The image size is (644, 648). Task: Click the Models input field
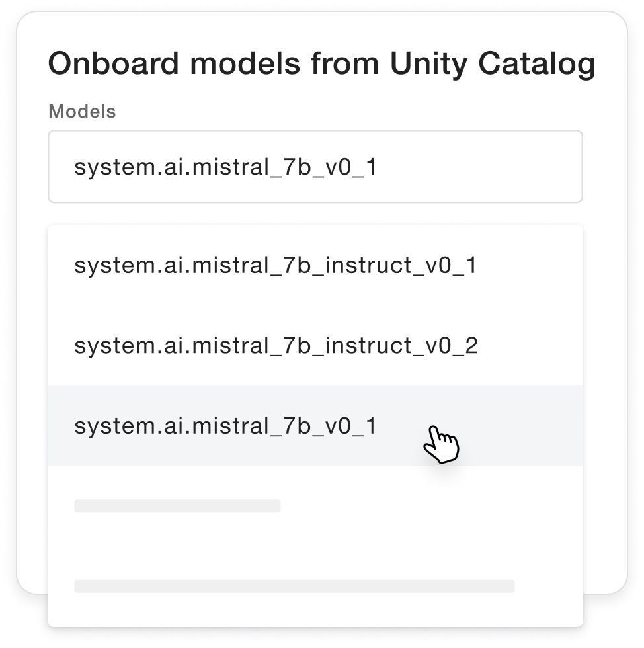315,167
